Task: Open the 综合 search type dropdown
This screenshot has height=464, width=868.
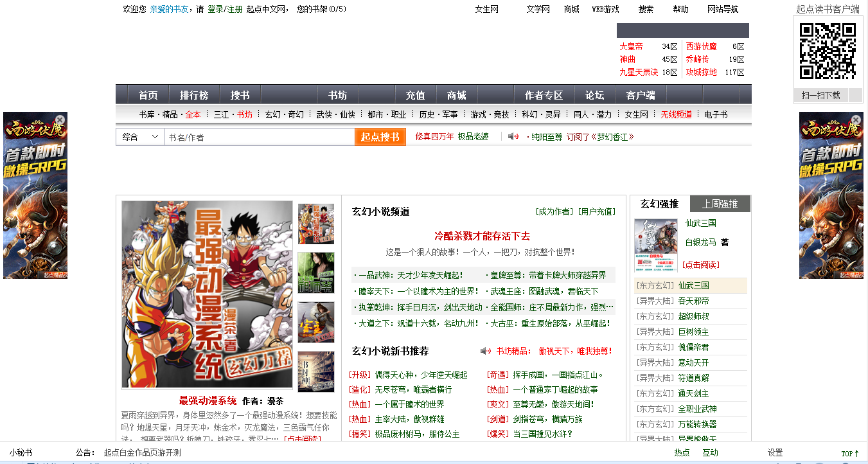Action: point(140,137)
